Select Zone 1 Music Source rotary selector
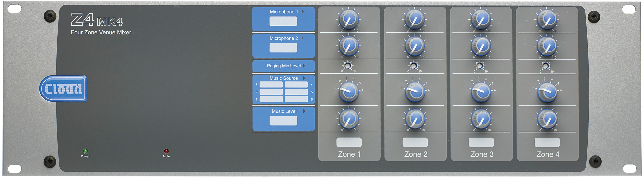 click(x=349, y=92)
